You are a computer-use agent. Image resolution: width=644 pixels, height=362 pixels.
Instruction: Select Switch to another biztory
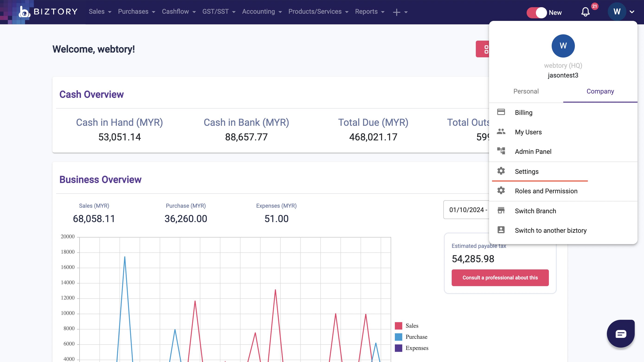coord(551,230)
